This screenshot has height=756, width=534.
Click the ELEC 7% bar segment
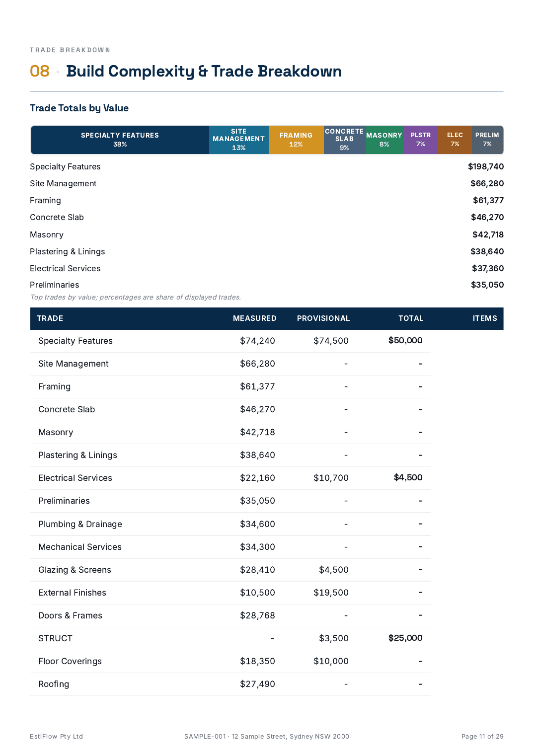pos(455,140)
